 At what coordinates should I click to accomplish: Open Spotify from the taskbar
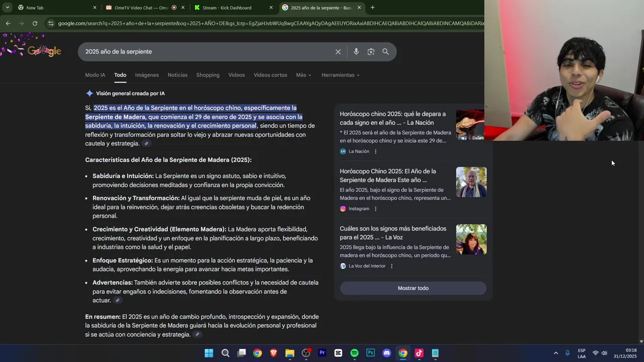(x=354, y=353)
